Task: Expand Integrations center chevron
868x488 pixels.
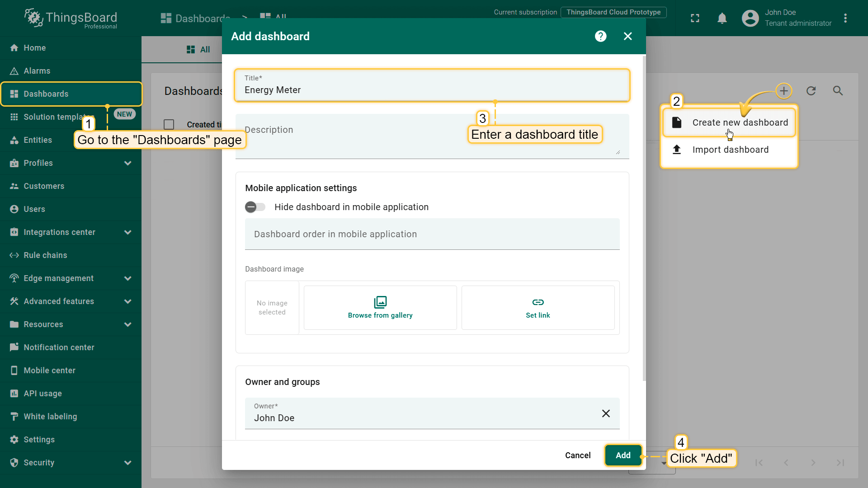Action: (128, 232)
